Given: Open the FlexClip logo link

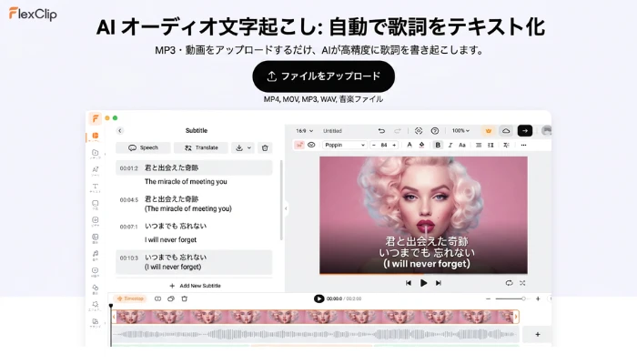Looking at the screenshot, I should [x=33, y=15].
